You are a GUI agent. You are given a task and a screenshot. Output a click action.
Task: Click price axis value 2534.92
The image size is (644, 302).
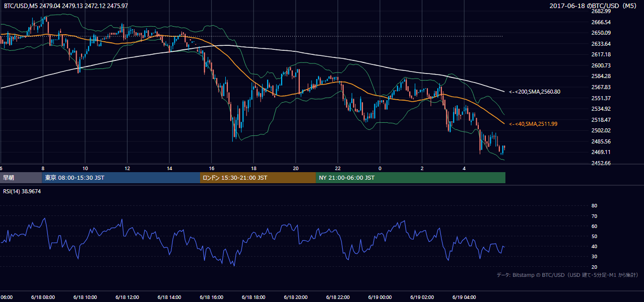(601, 109)
